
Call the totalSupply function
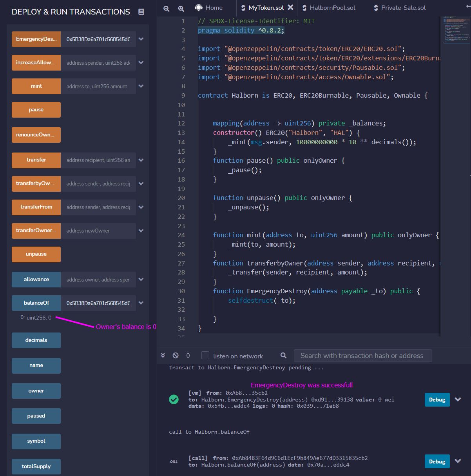(x=36, y=467)
